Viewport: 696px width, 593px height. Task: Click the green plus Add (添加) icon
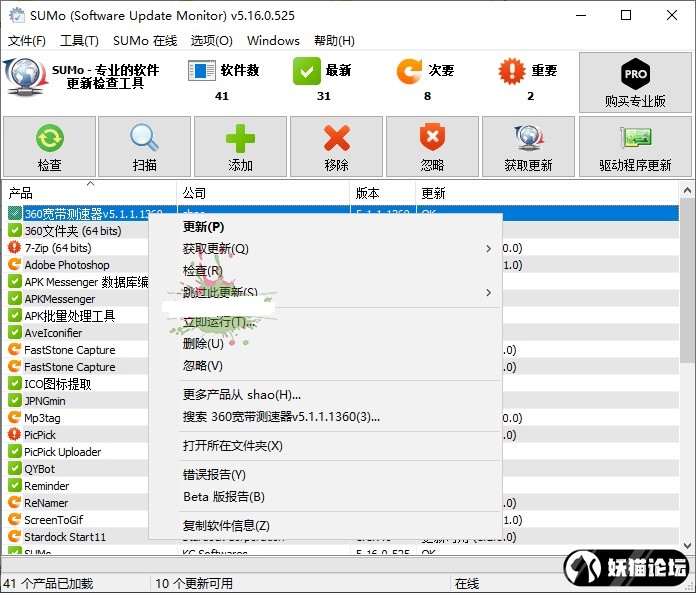point(240,138)
